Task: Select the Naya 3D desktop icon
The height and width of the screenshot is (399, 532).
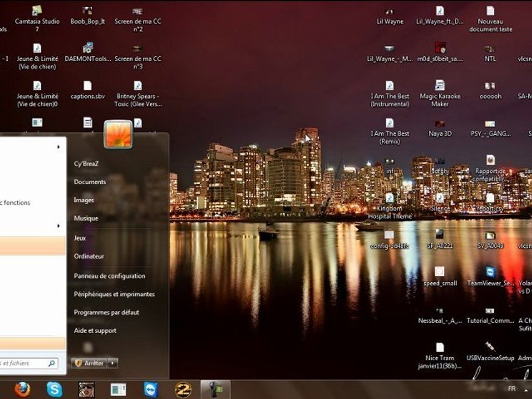Action: [x=439, y=124]
